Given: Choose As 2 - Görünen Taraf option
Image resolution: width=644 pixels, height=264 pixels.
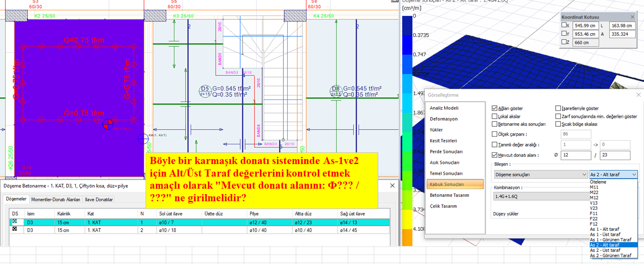Looking at the screenshot, I should point(614,255).
